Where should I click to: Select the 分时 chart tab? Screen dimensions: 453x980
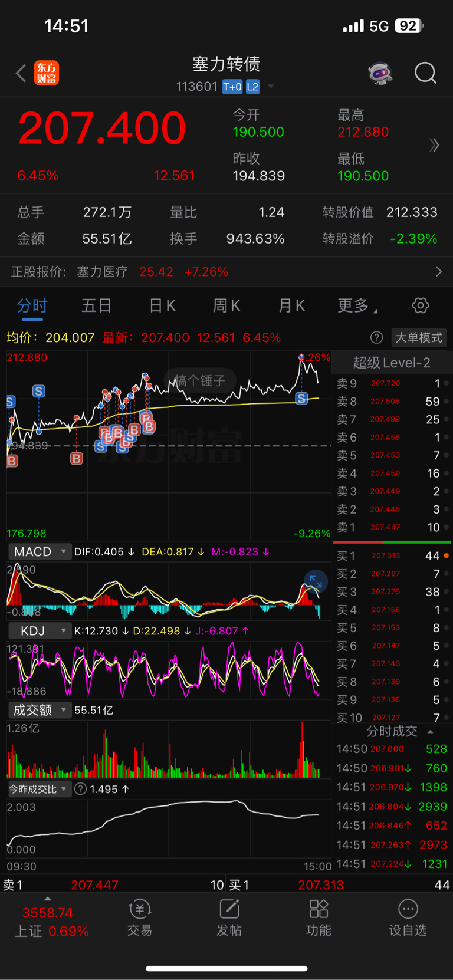(x=32, y=305)
